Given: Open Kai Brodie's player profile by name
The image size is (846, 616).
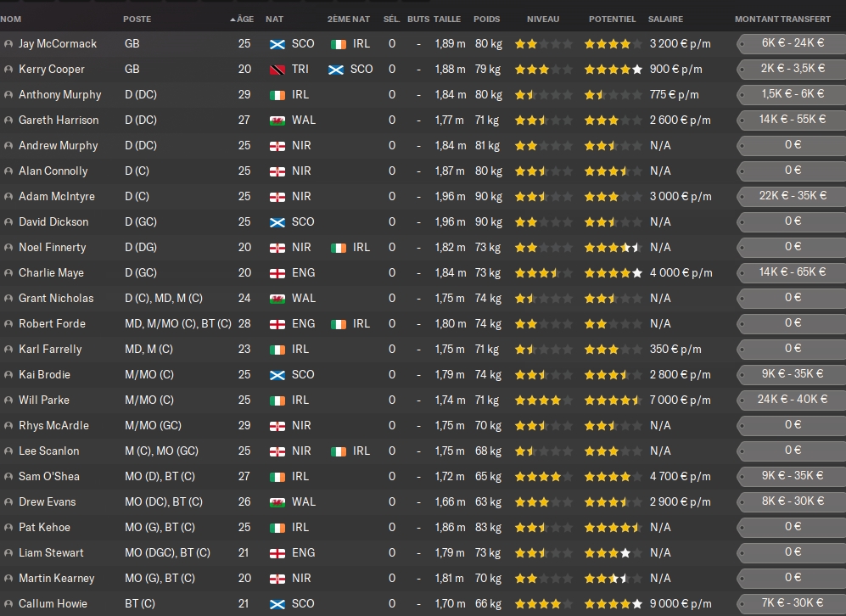Looking at the screenshot, I should pos(44,375).
